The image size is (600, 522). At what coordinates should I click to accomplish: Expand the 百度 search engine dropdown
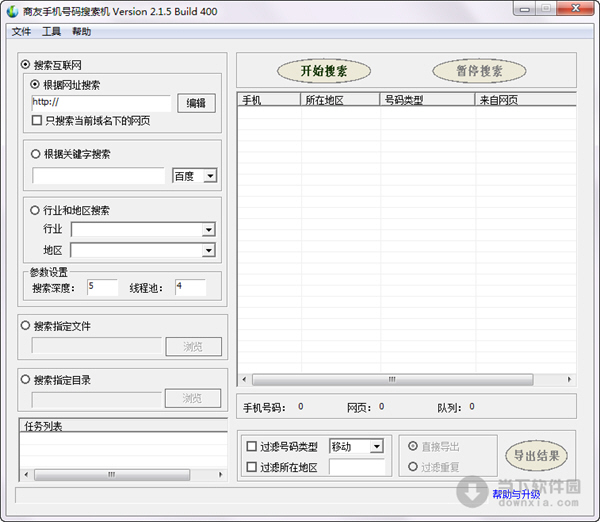tap(209, 176)
